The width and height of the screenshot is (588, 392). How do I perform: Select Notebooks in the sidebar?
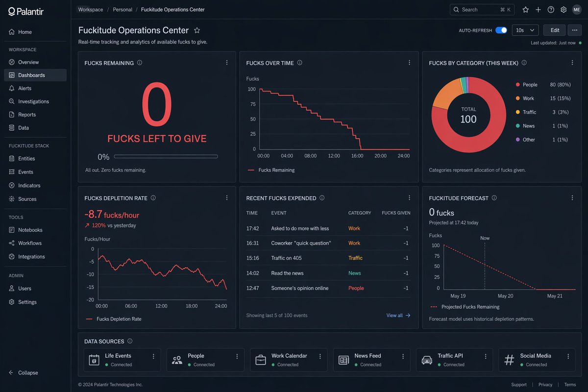tap(30, 229)
